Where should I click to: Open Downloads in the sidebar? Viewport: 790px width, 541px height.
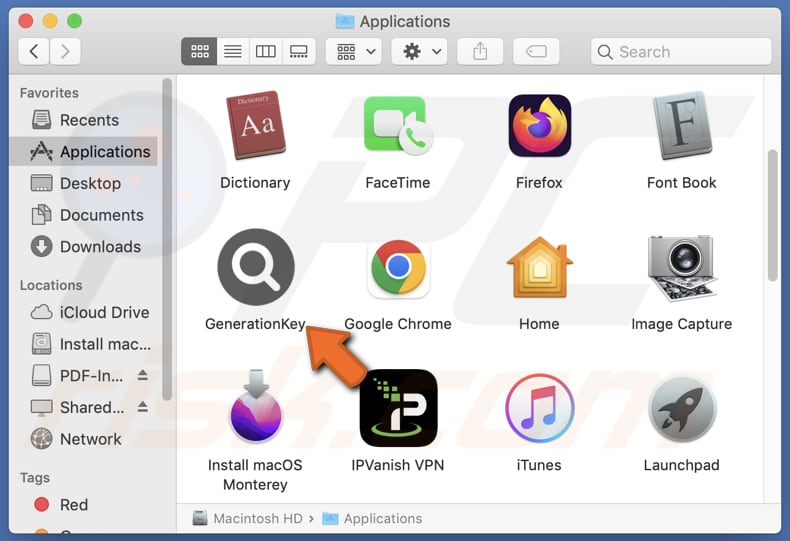(84, 247)
